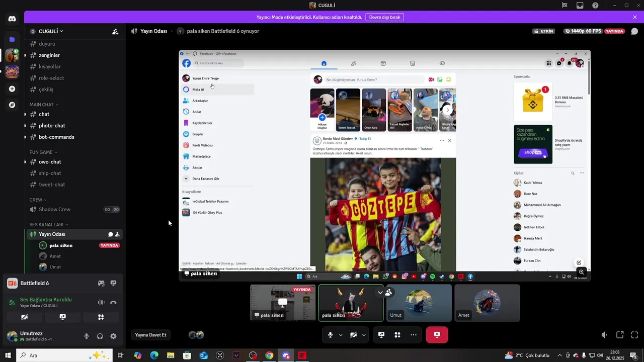Disconnect from voice with hang-up icon
The image size is (644, 362).
click(113, 302)
